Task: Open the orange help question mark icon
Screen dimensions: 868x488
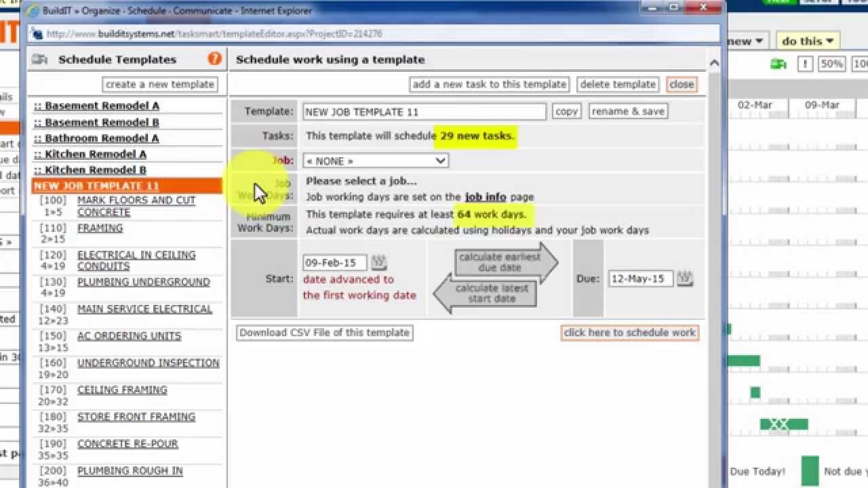Action: (x=215, y=59)
